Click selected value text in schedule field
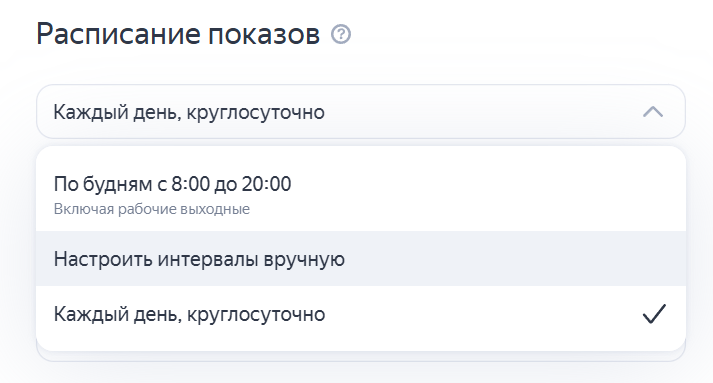Viewport: 713px width, 383px height. click(189, 112)
